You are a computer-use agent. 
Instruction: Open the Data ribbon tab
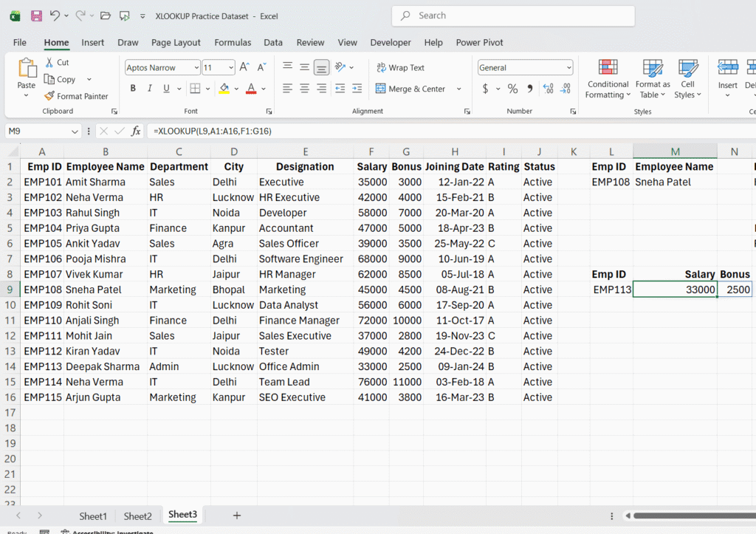273,42
